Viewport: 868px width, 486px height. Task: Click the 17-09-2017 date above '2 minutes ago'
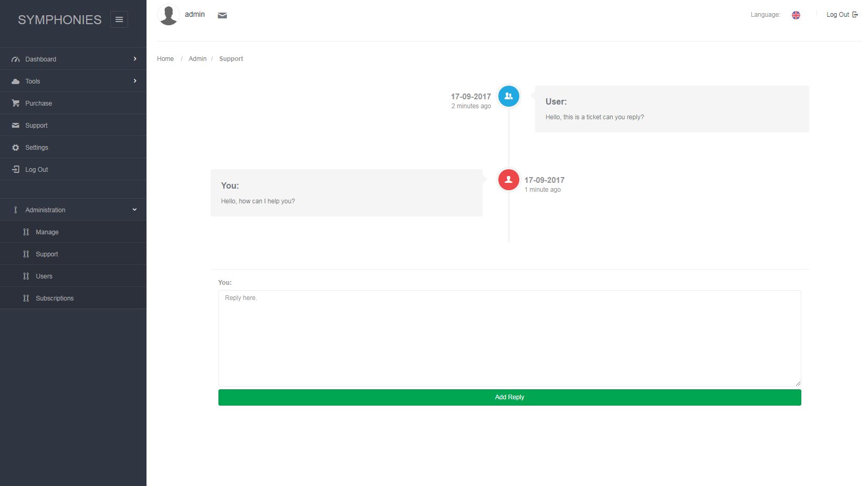pyautogui.click(x=471, y=97)
